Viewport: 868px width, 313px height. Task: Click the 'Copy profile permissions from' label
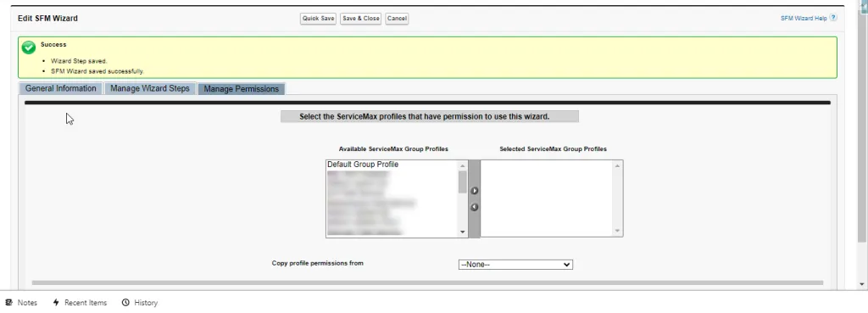tap(318, 263)
